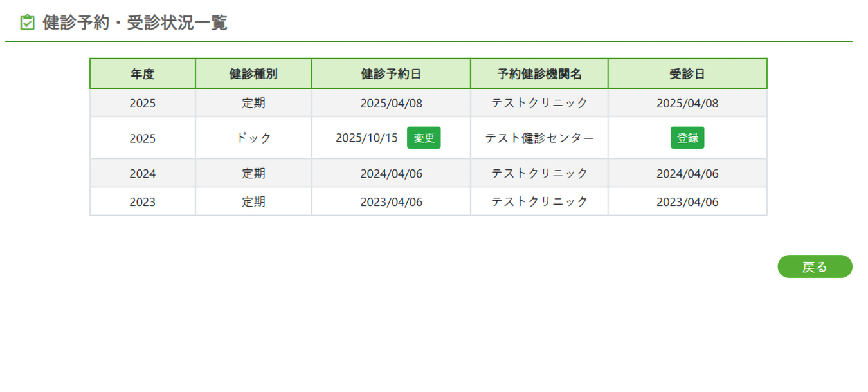Click the 2023 year cell
Image resolution: width=868 pixels, height=392 pixels.
pyautogui.click(x=143, y=202)
